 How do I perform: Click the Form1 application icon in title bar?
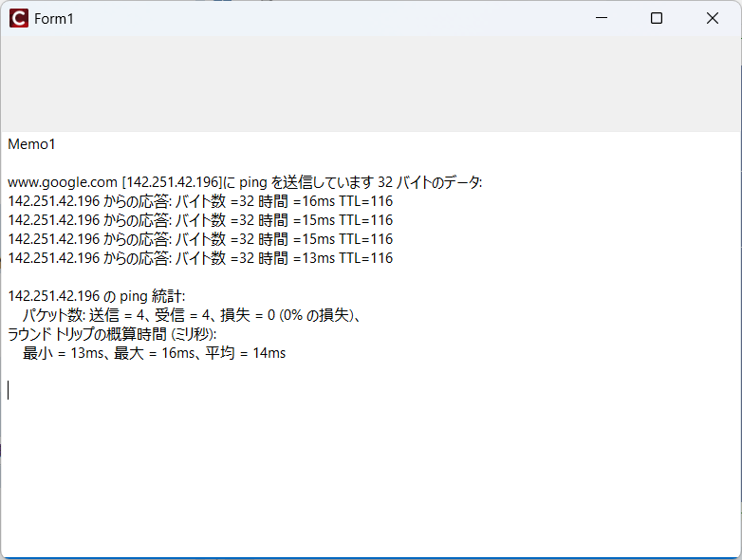[19, 18]
